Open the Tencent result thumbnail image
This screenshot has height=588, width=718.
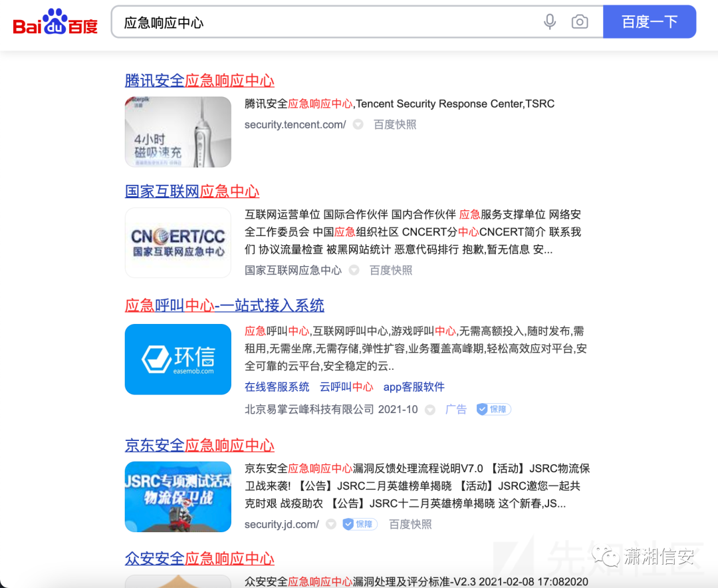[178, 132]
